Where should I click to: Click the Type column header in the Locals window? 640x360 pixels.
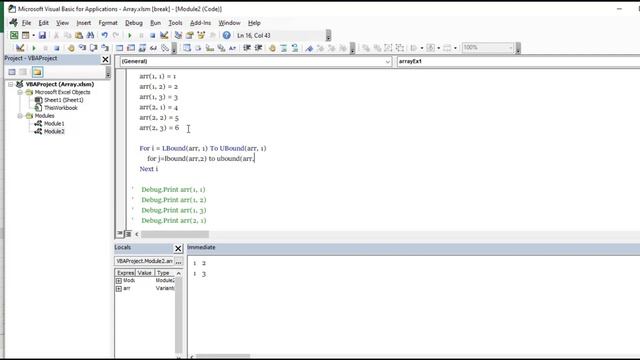pyautogui.click(x=165, y=273)
